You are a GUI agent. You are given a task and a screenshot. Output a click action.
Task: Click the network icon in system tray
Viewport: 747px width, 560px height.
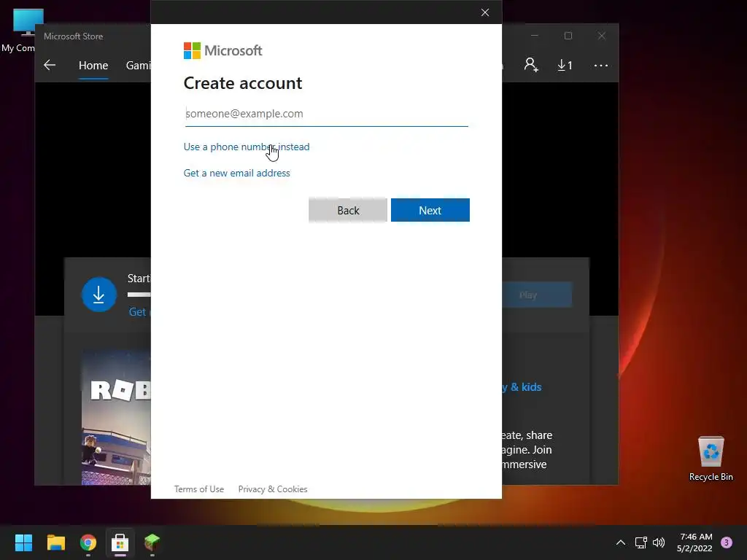[640, 542]
